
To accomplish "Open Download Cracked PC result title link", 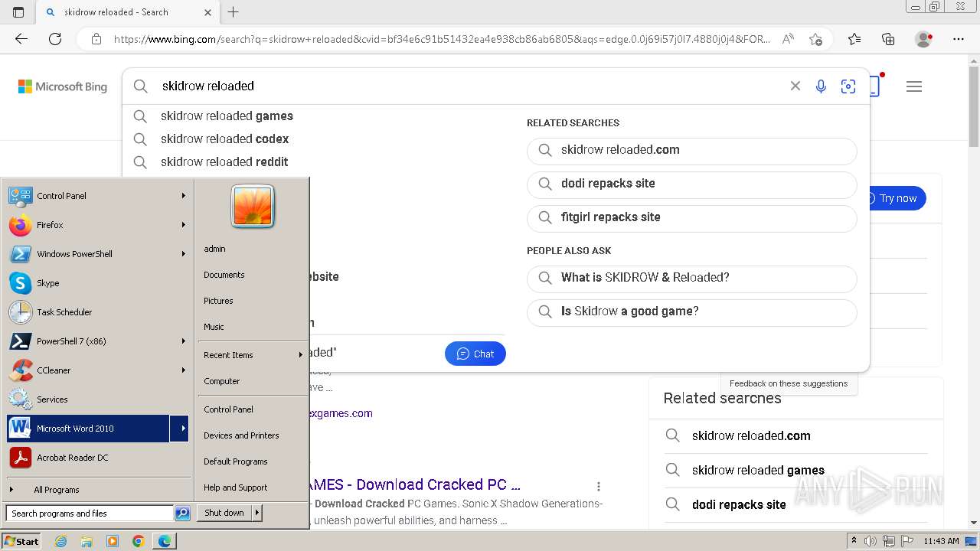I will [x=415, y=484].
